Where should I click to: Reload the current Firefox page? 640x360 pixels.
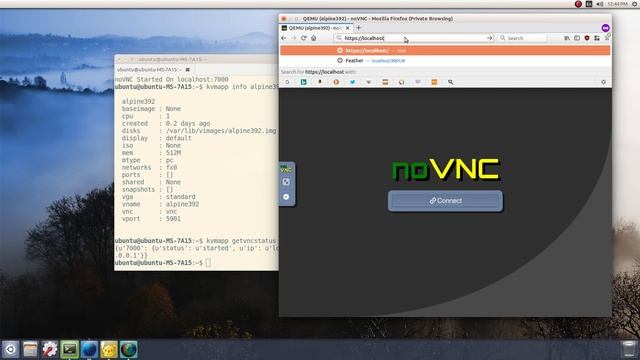pyautogui.click(x=304, y=38)
